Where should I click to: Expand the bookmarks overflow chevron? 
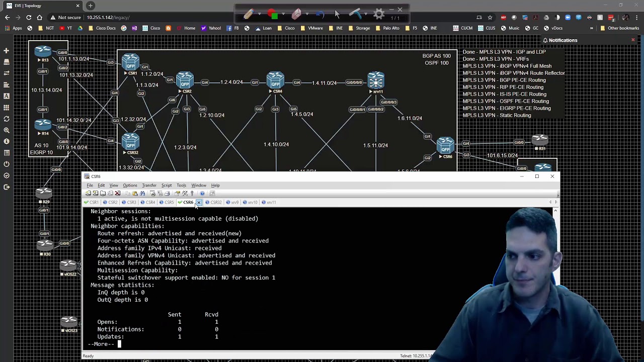click(x=592, y=28)
